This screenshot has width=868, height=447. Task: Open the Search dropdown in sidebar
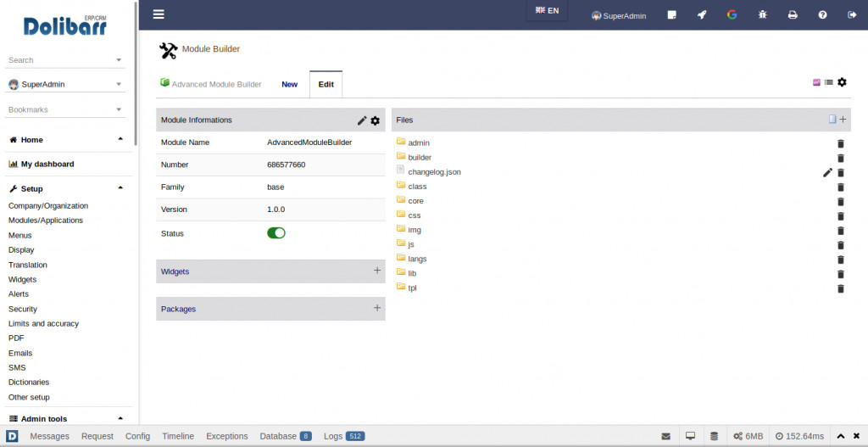click(64, 60)
